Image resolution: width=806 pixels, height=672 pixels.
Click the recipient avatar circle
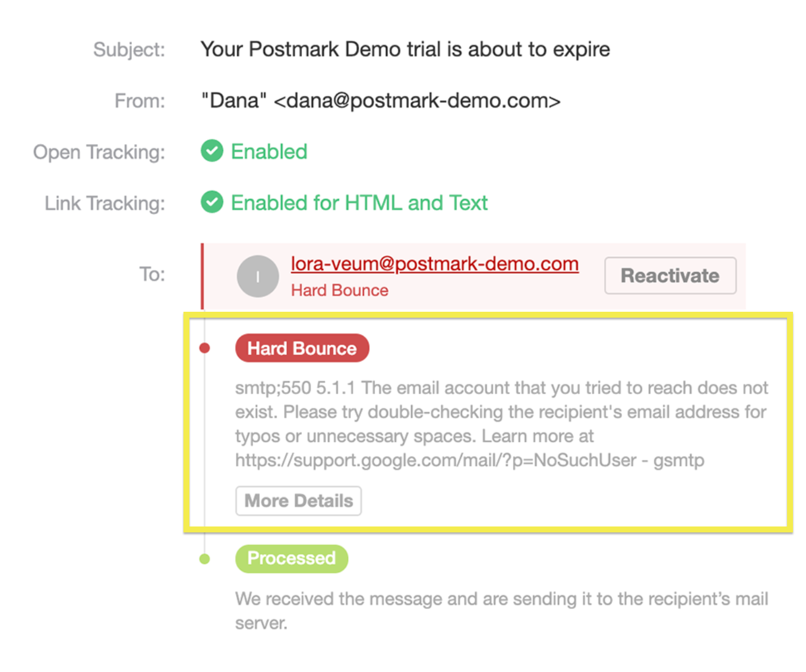[x=258, y=276]
